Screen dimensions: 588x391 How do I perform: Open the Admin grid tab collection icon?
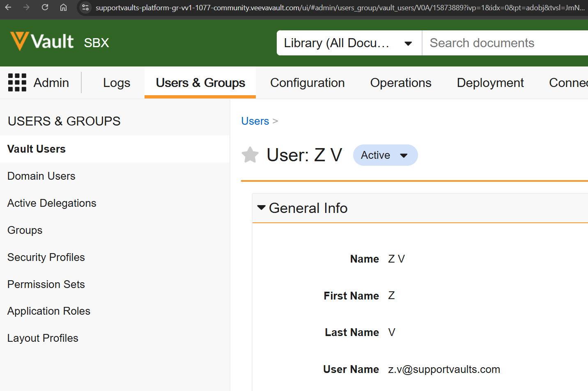(17, 82)
